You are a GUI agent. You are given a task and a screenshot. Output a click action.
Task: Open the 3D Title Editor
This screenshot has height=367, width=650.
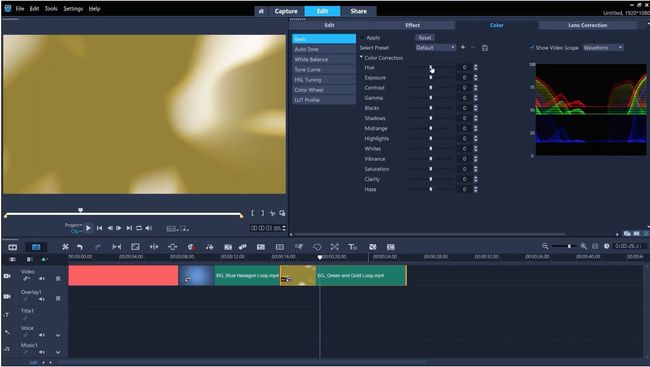coord(352,247)
